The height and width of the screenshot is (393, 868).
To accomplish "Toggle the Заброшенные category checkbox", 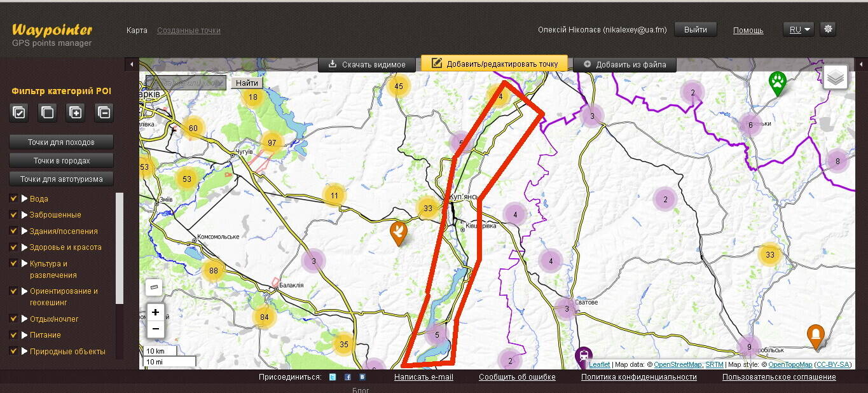I will [13, 214].
